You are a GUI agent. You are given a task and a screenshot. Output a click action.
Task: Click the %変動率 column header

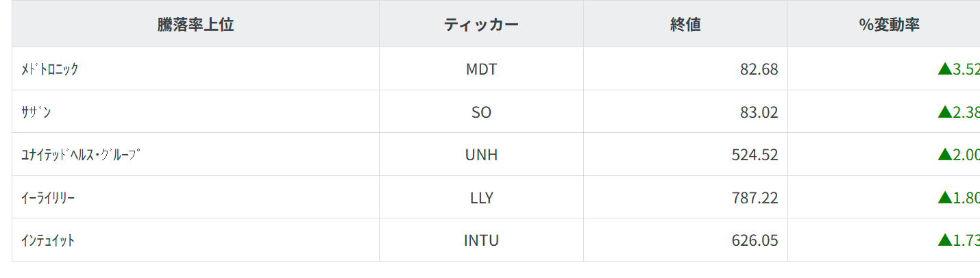pyautogui.click(x=889, y=25)
